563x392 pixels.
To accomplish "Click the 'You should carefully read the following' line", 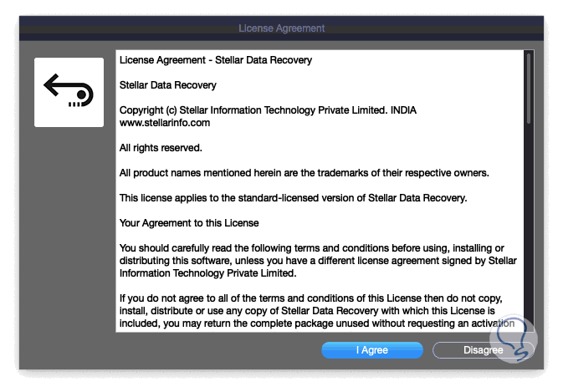I will [x=312, y=248].
